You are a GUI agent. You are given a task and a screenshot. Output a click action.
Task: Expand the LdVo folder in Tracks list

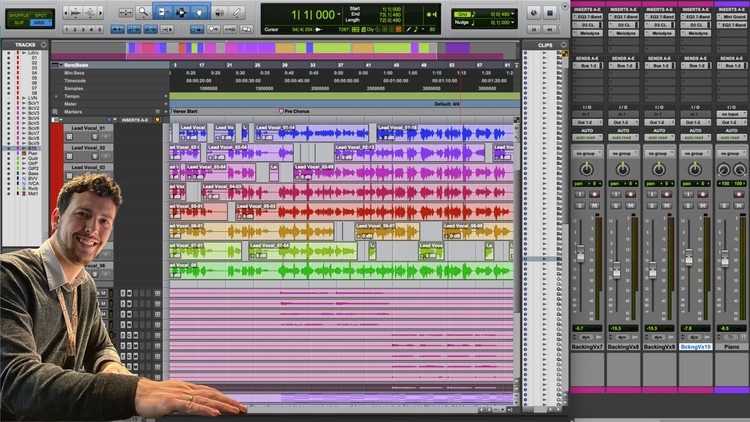(x=24, y=53)
